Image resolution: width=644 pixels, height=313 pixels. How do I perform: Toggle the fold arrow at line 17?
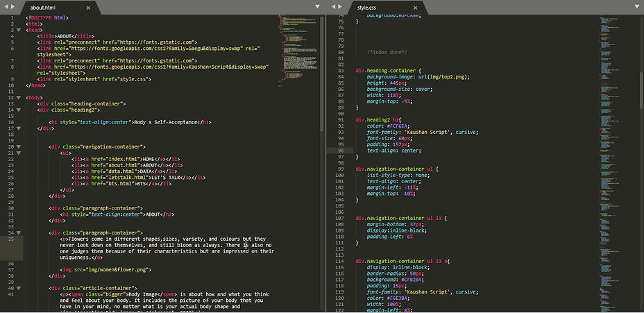(18, 128)
